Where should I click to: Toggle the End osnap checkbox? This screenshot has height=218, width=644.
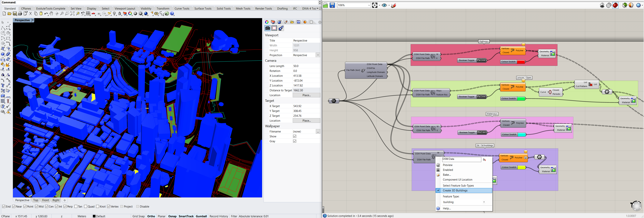click(4, 207)
